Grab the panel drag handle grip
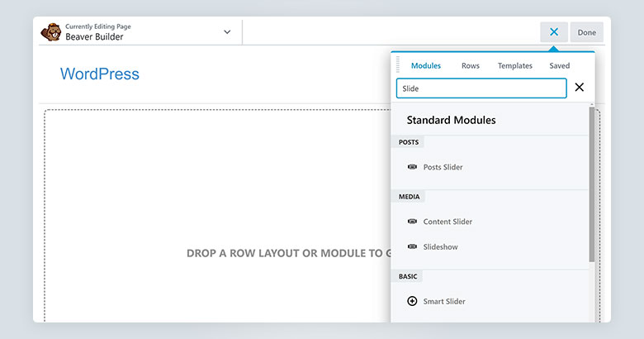 click(x=398, y=64)
